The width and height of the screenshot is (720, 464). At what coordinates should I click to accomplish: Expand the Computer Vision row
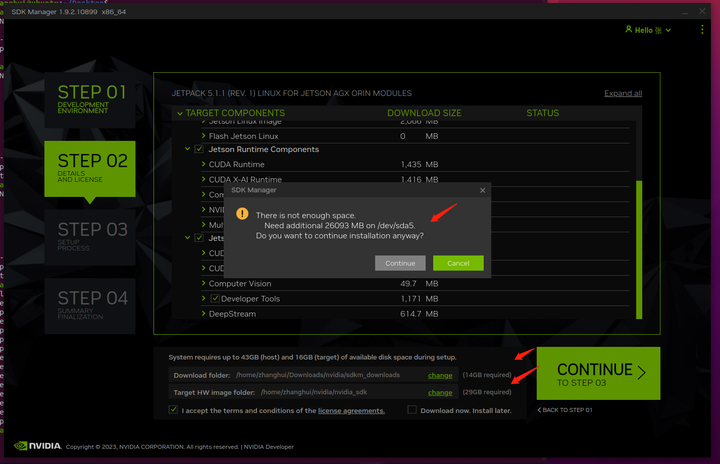tap(203, 283)
